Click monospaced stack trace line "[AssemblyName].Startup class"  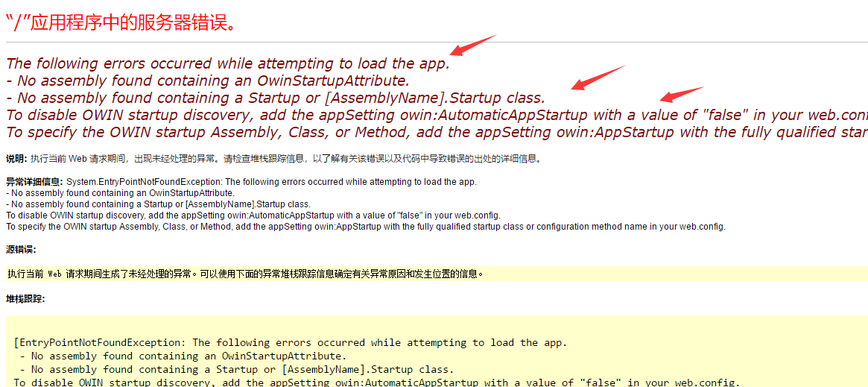coord(236,369)
